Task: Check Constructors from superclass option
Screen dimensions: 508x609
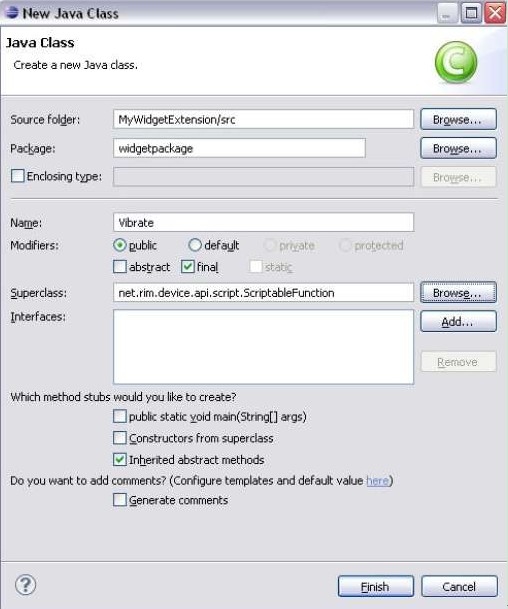Action: (120, 438)
